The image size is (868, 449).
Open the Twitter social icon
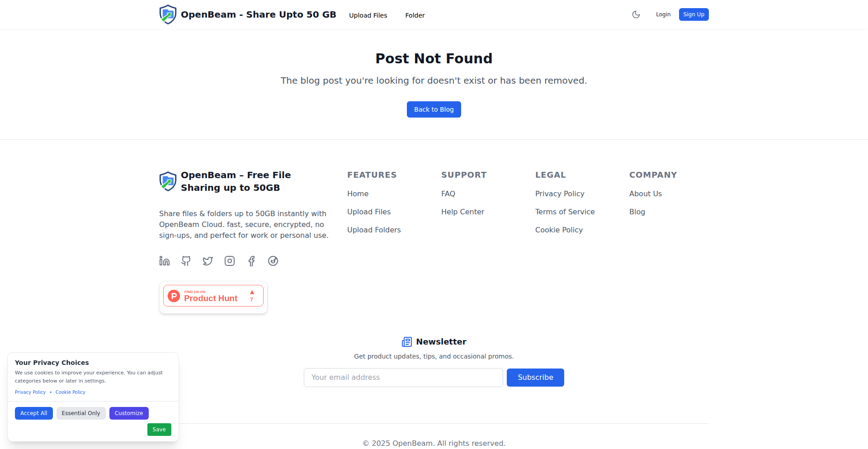tap(208, 261)
